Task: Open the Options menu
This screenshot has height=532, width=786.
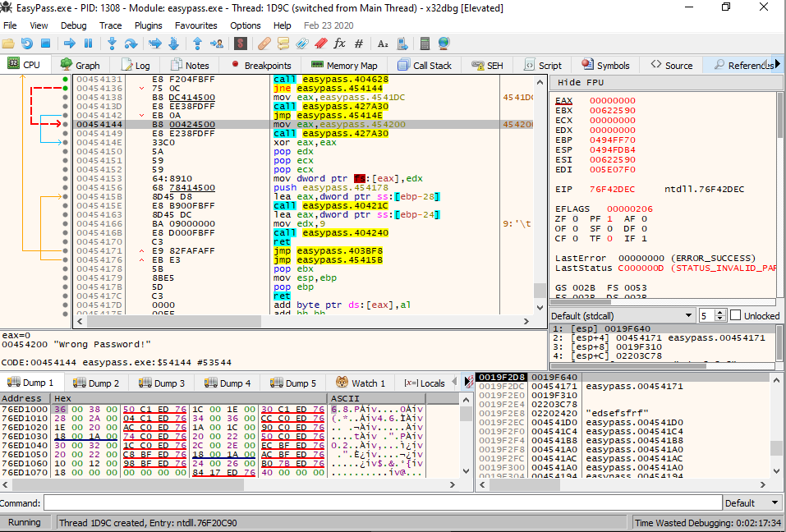Action: point(245,25)
